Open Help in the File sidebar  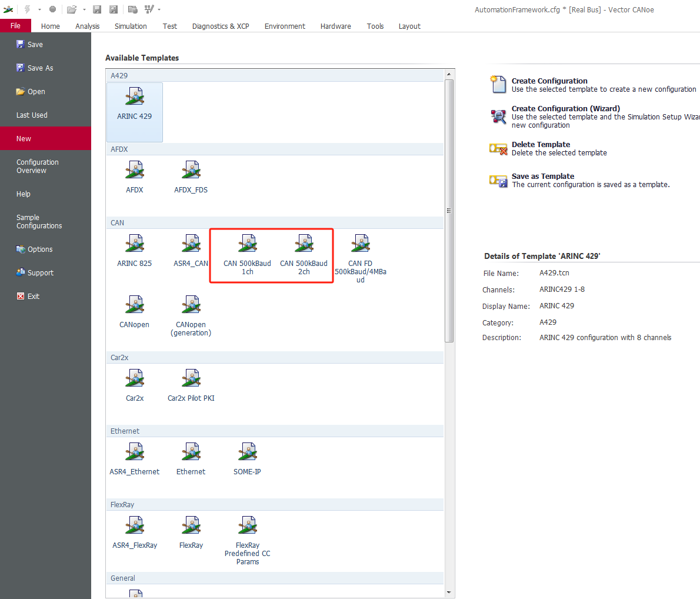[x=45, y=194]
